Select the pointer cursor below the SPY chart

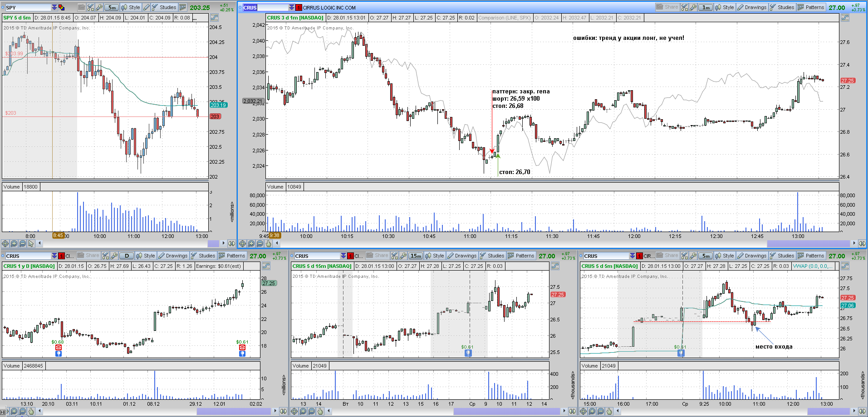coord(31,243)
